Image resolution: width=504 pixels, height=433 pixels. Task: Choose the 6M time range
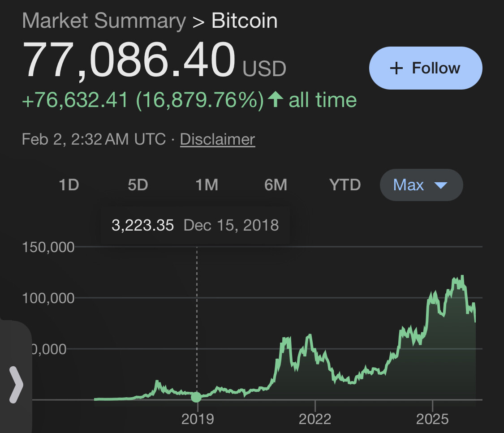[x=276, y=185]
